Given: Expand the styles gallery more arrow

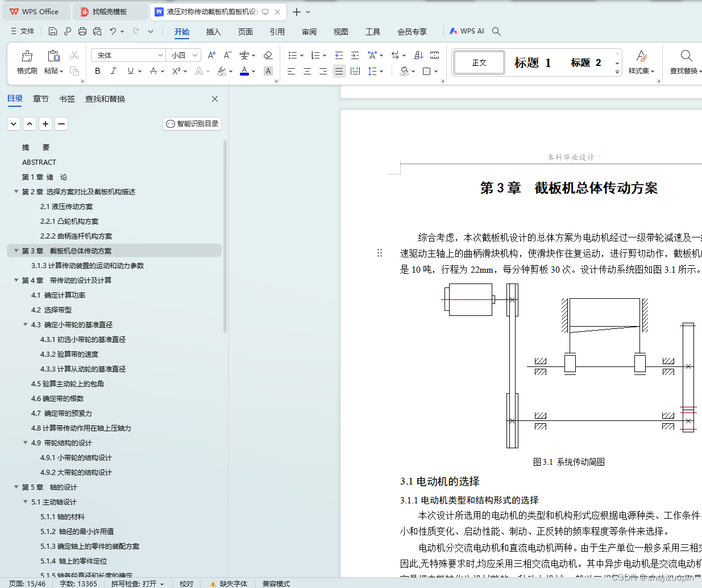Looking at the screenshot, I should [x=617, y=72].
